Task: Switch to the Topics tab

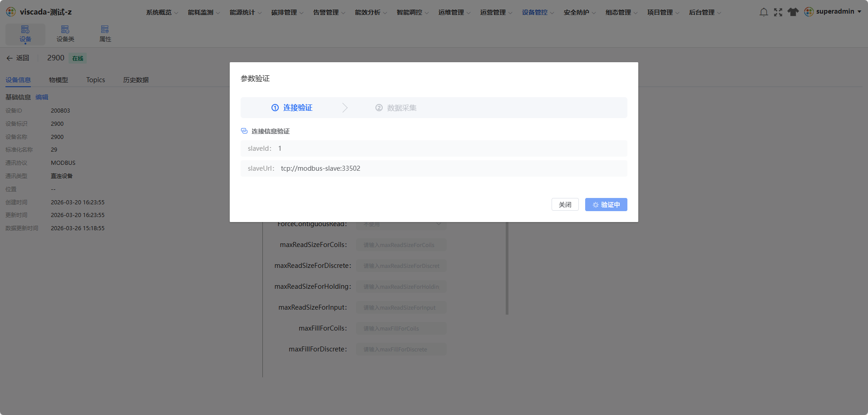Action: (x=96, y=80)
